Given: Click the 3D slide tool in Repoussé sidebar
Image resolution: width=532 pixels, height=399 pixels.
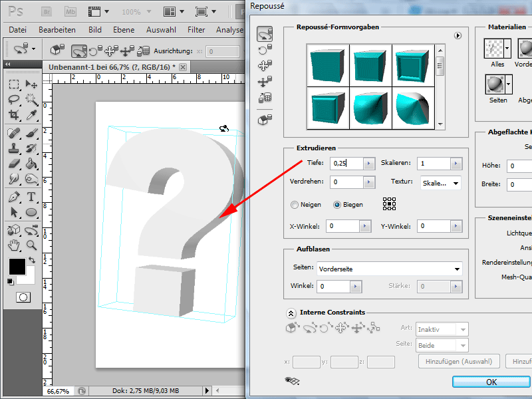Looking at the screenshot, I should [x=265, y=81].
